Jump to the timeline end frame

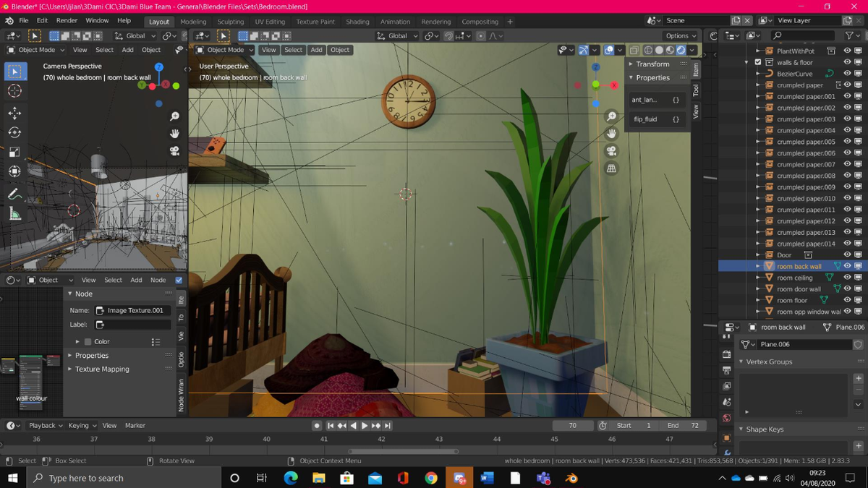[388, 425]
